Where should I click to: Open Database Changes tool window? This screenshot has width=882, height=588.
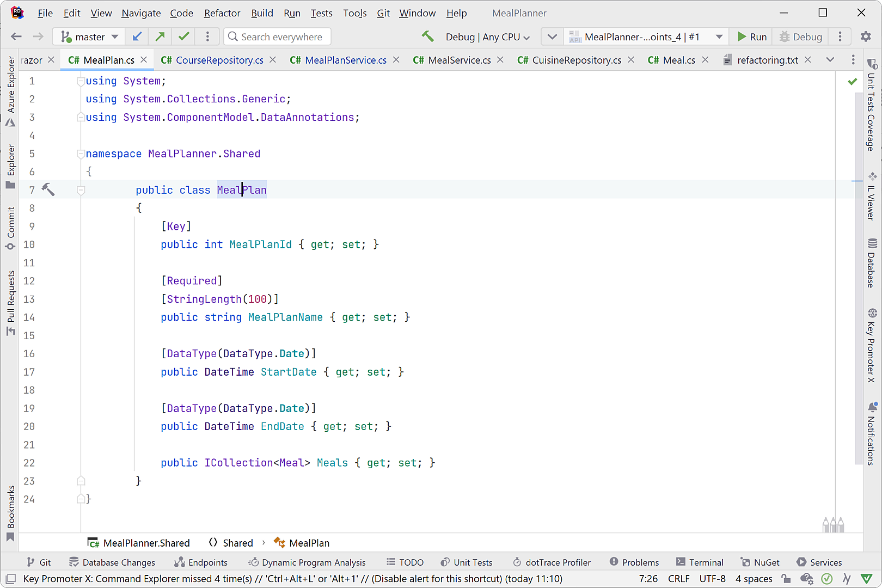(112, 562)
